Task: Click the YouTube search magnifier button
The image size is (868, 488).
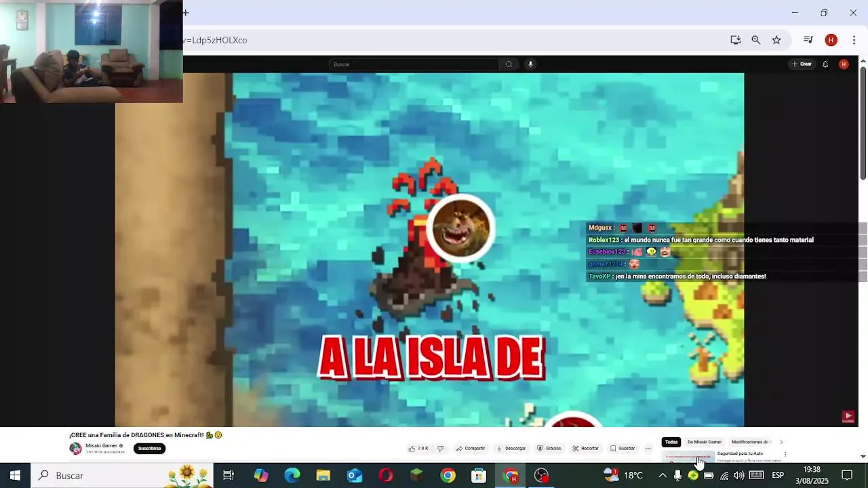Action: 509,64
